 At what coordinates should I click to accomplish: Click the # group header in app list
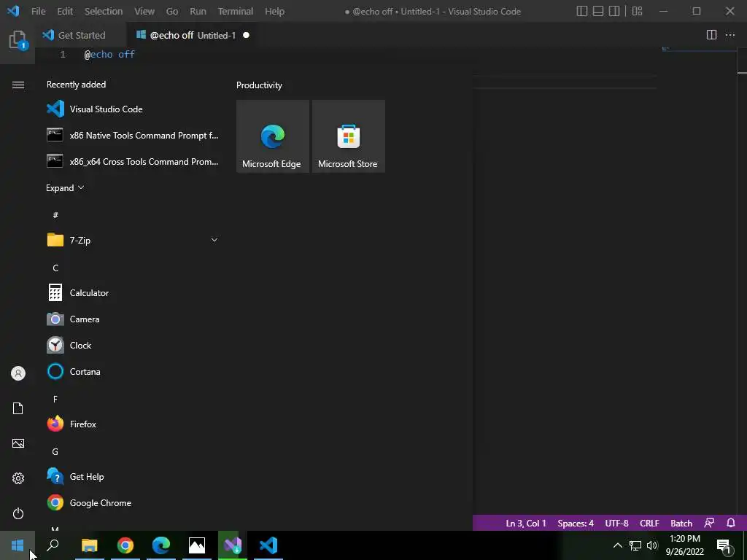[55, 215]
